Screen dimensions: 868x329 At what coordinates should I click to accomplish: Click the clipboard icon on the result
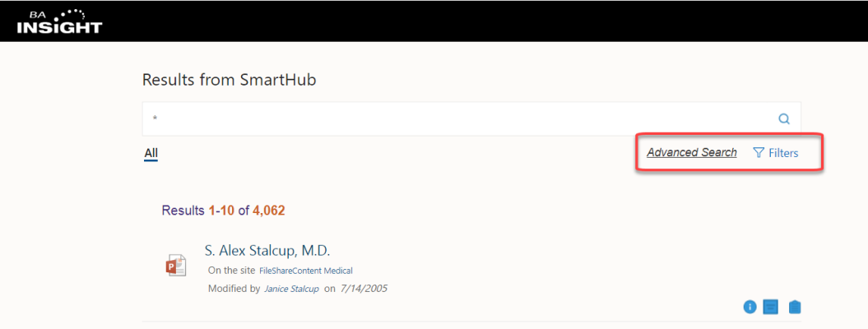(x=794, y=307)
